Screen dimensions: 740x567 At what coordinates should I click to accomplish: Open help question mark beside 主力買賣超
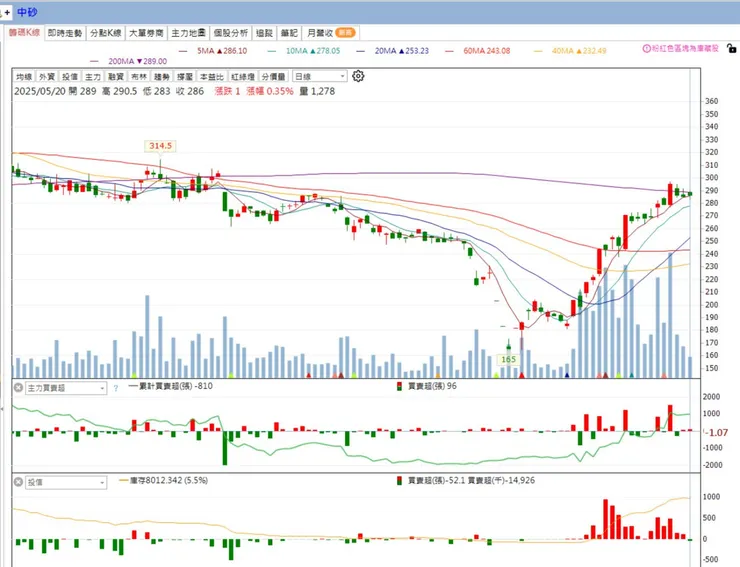click(116, 388)
